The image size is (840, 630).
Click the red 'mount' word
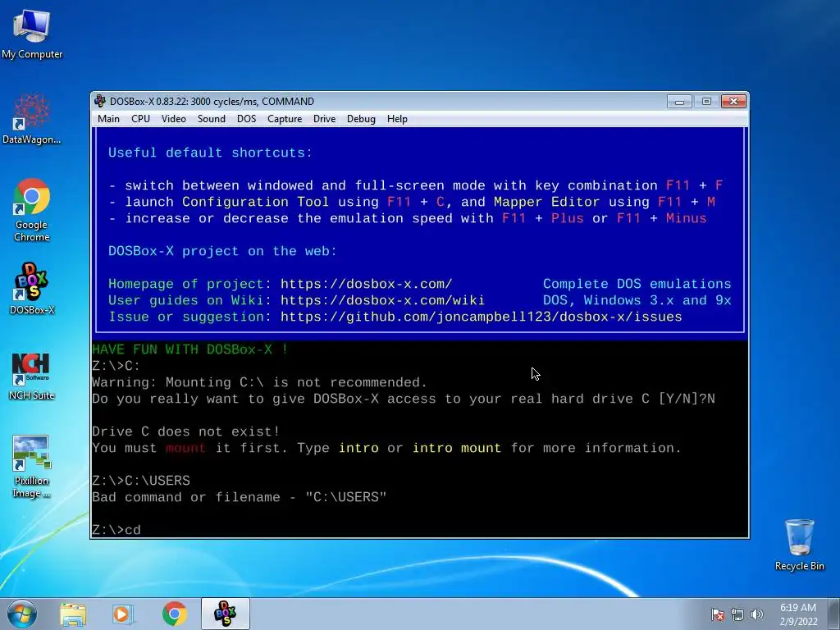point(185,449)
